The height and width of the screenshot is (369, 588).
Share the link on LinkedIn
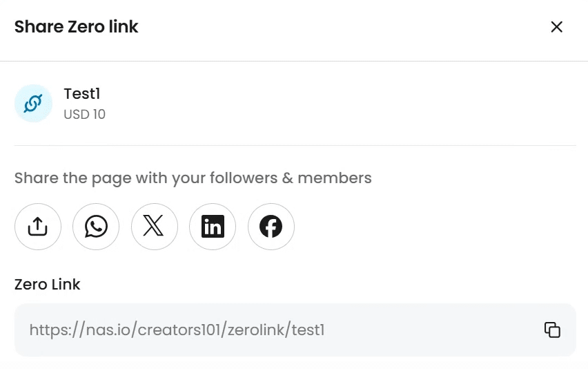(213, 226)
